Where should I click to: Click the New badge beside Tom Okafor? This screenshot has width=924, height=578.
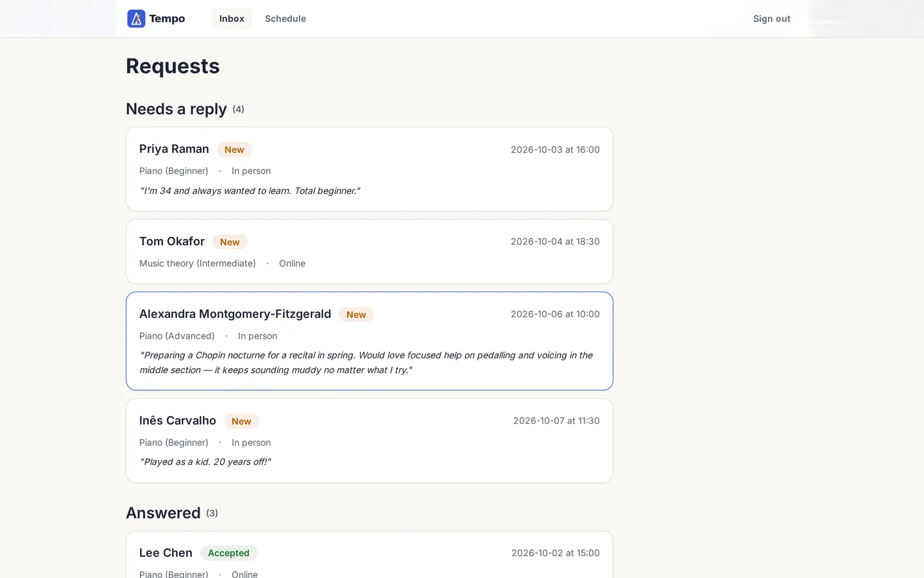click(230, 242)
